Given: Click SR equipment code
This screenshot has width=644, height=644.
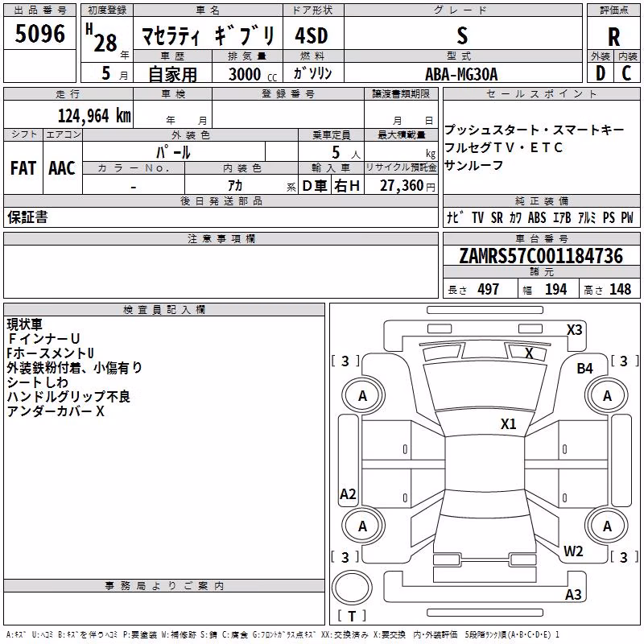Looking at the screenshot, I should 497,217.
